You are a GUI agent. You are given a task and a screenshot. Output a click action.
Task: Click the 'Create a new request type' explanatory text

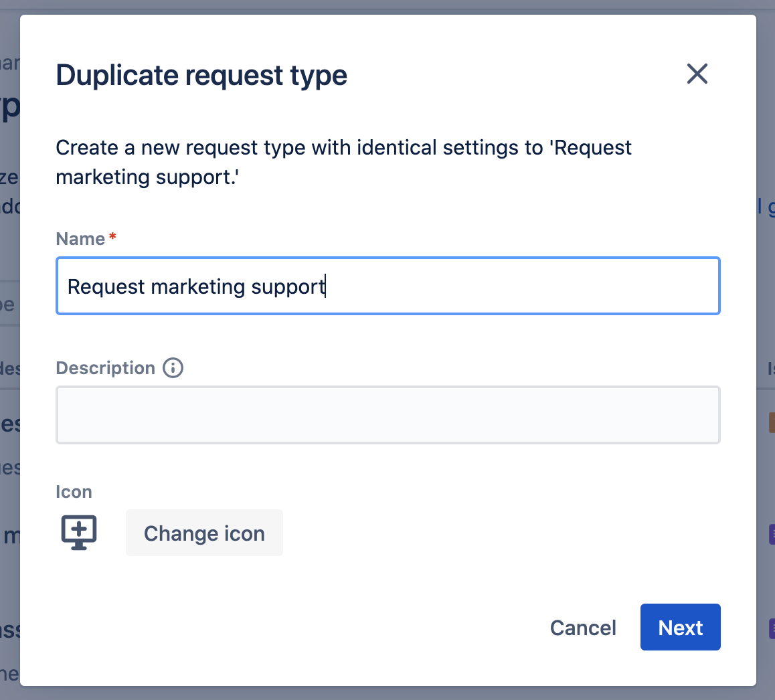(x=343, y=162)
